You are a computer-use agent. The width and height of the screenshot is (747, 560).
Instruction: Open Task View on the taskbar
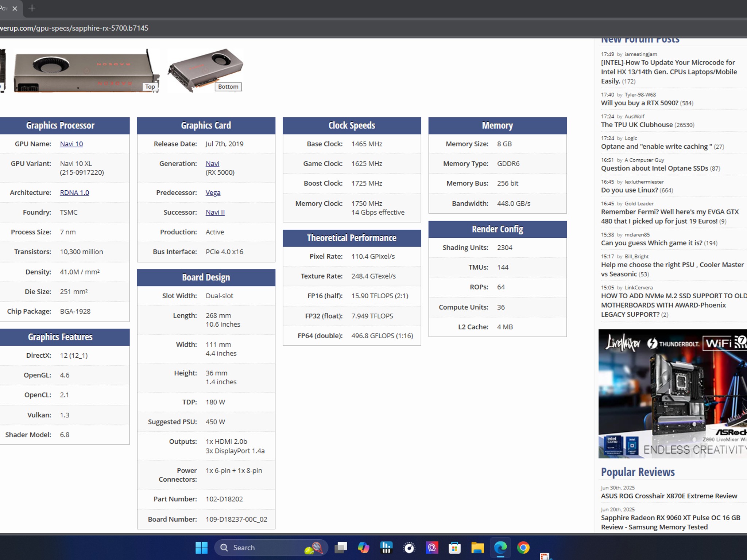click(x=341, y=547)
